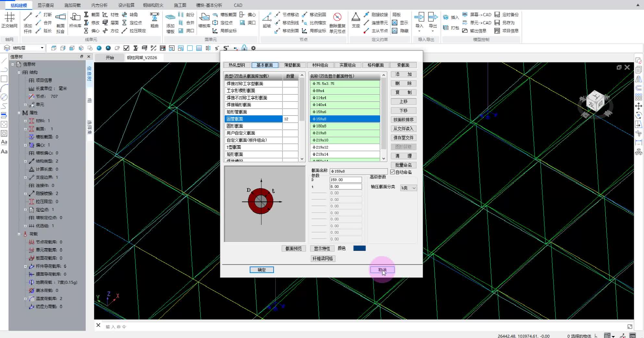
Task: Open the 轴压截面分类 dropdown
Action: click(x=408, y=188)
